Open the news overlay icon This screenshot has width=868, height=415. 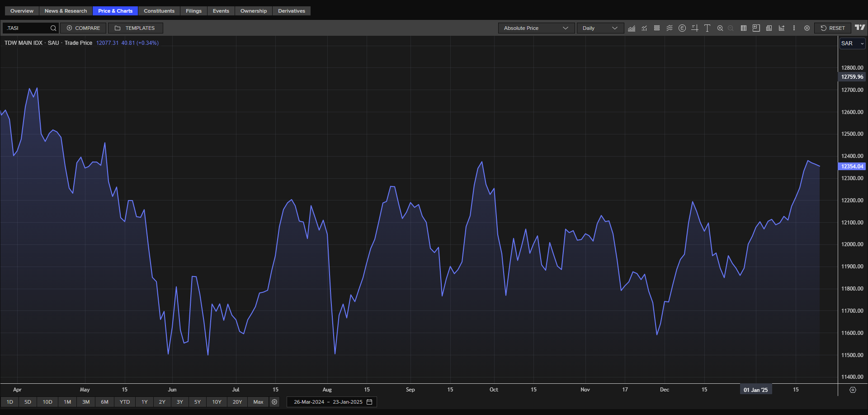point(769,28)
